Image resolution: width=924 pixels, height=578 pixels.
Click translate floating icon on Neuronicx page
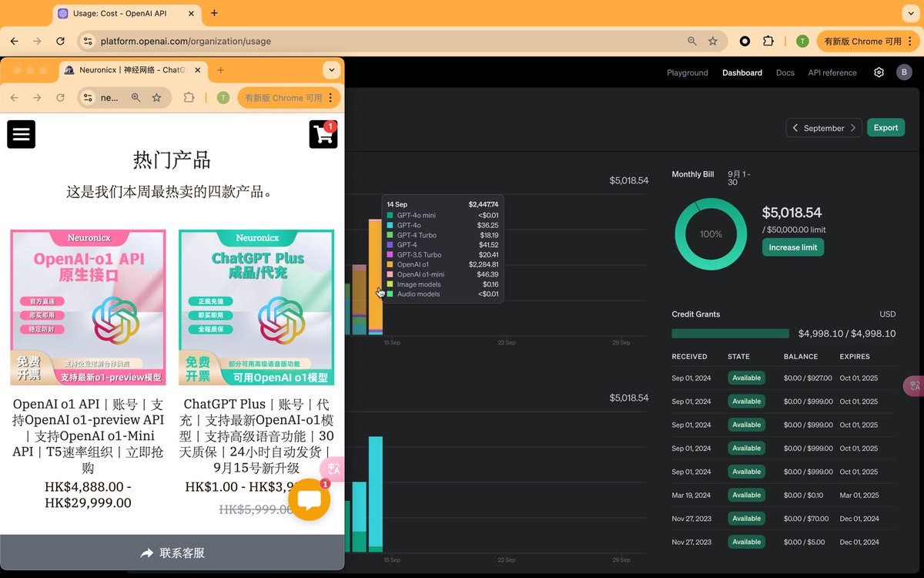pos(334,469)
